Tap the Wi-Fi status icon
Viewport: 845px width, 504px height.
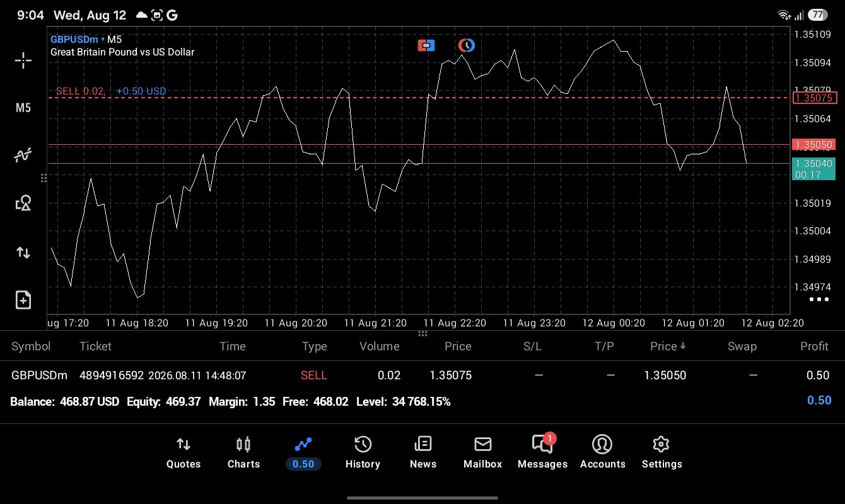coord(784,15)
